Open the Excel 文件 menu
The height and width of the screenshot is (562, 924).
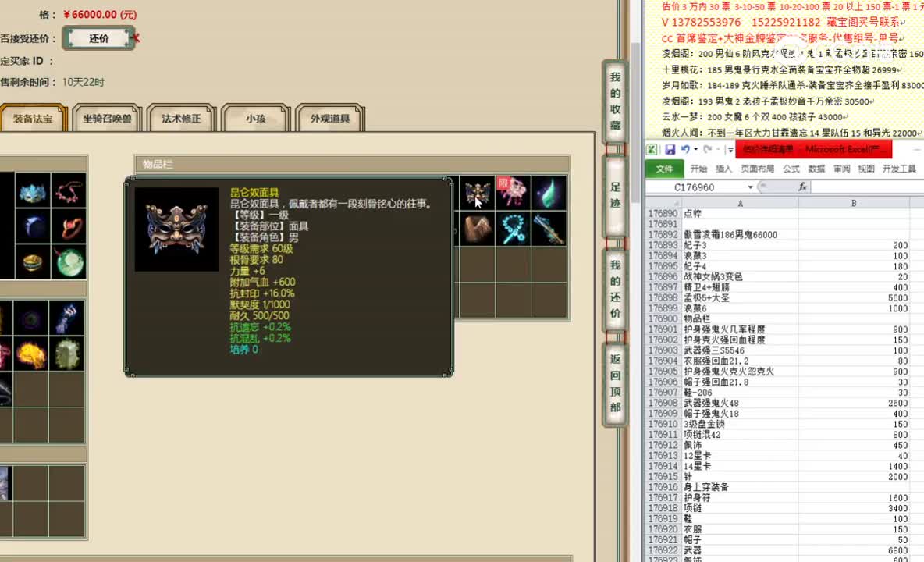[664, 169]
